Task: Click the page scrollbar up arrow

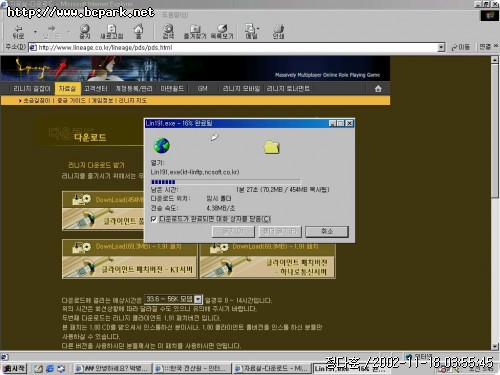Action: coord(495,60)
